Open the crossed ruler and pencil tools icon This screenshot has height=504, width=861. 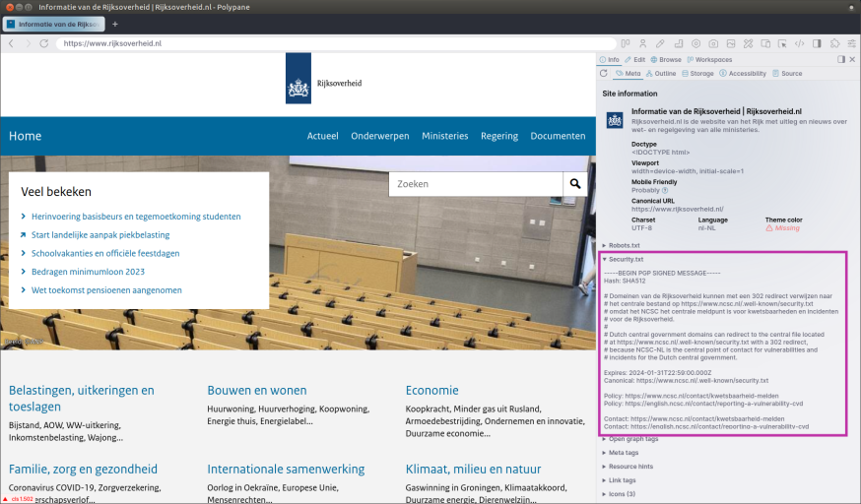(748, 43)
